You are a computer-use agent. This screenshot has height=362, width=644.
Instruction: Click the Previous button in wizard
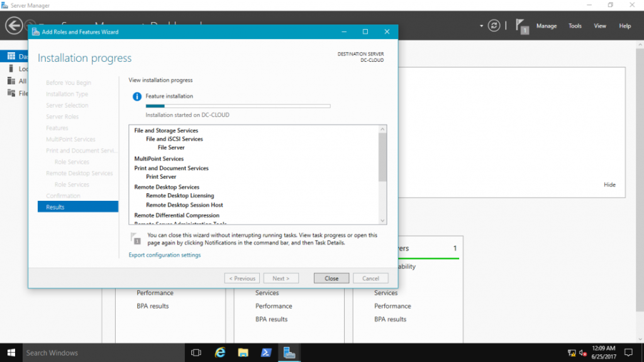[x=242, y=278]
